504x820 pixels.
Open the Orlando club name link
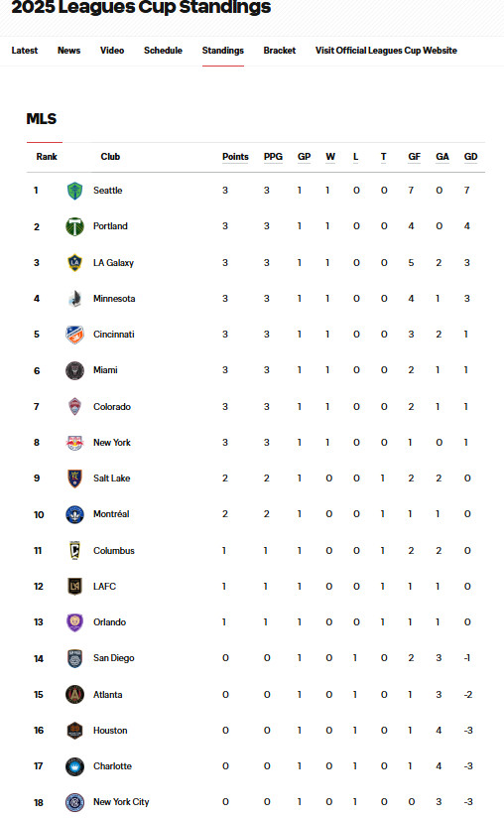pyautogui.click(x=109, y=622)
